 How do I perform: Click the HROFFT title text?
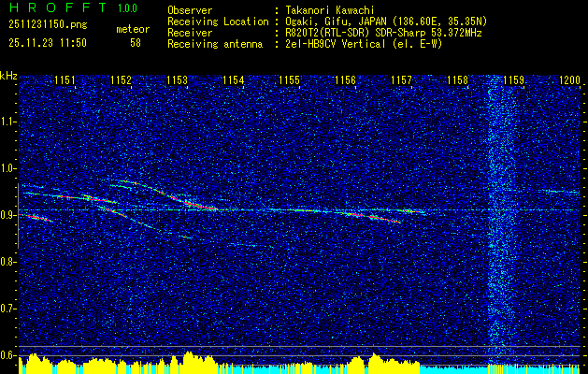click(59, 7)
